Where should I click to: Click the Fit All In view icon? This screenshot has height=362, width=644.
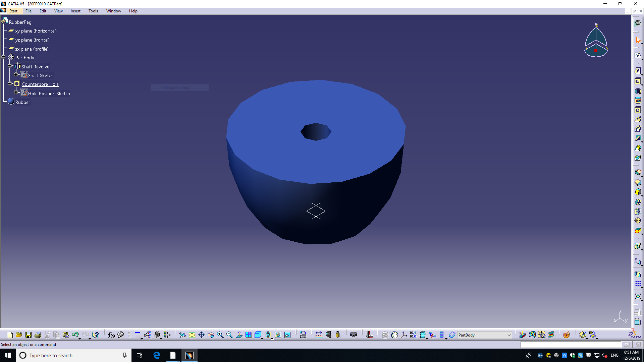tap(192, 335)
